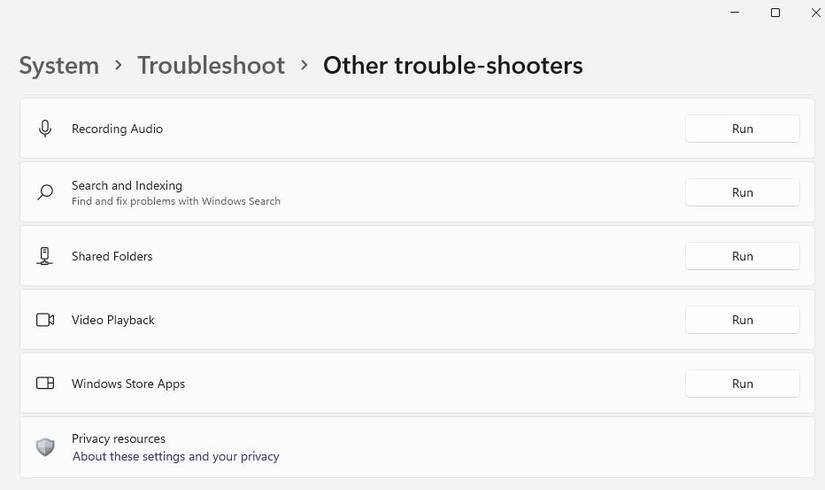Run the Video Playback troubleshooter
This screenshot has width=825, height=490.
click(x=742, y=320)
